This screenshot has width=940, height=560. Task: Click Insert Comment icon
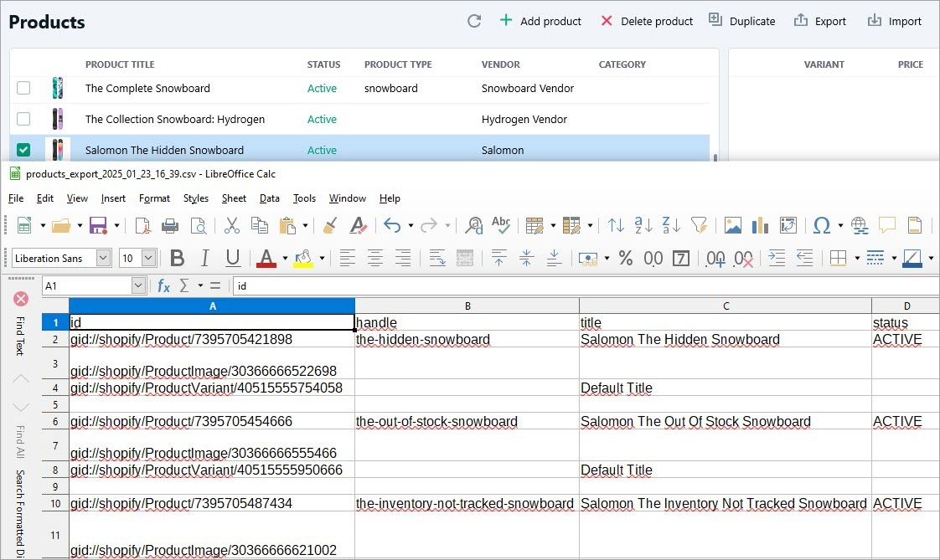(x=887, y=226)
